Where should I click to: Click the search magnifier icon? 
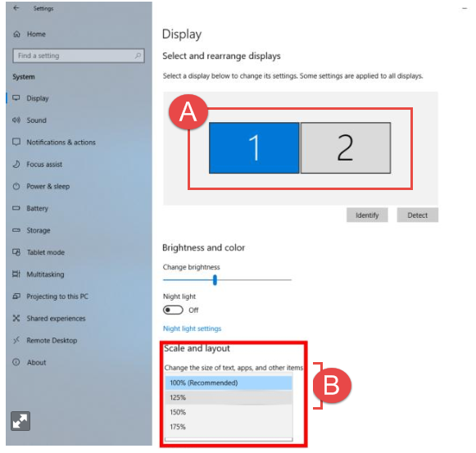[x=138, y=56]
